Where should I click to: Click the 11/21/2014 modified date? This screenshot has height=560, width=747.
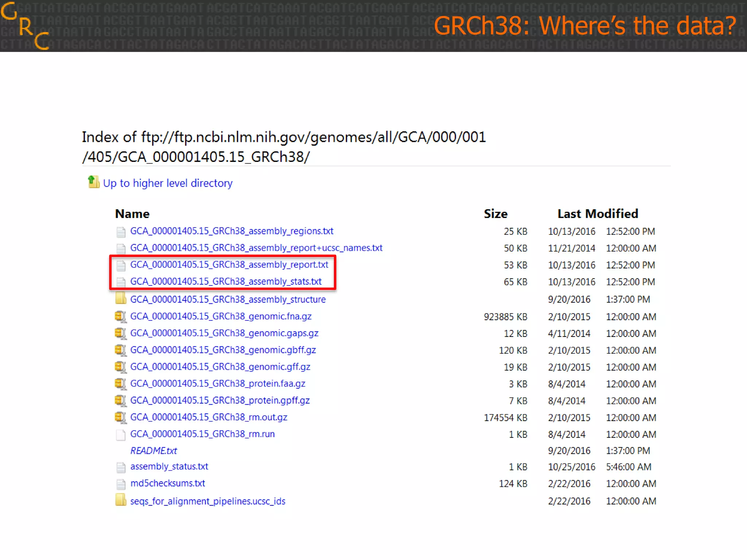click(572, 248)
